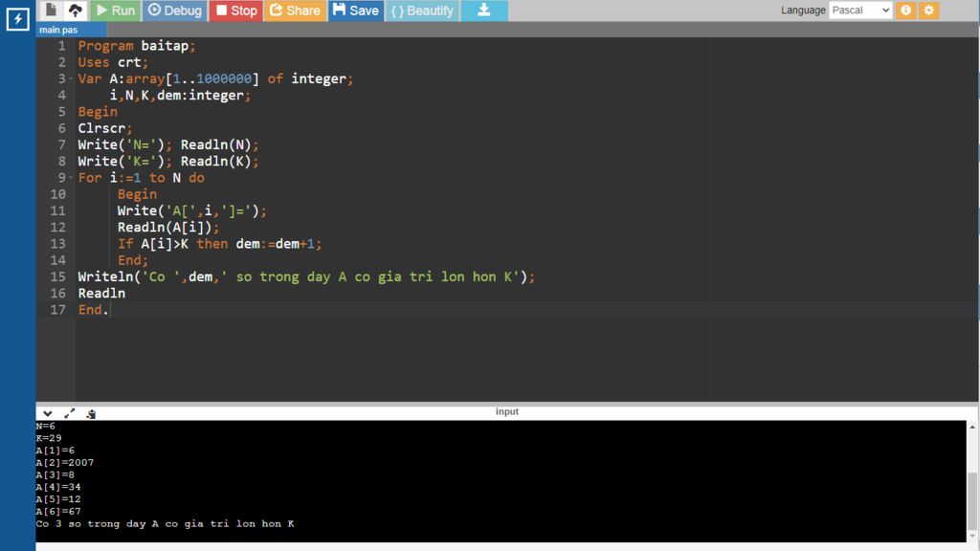
Task: Click 'End.' on line 17
Action: pyautogui.click(x=93, y=310)
